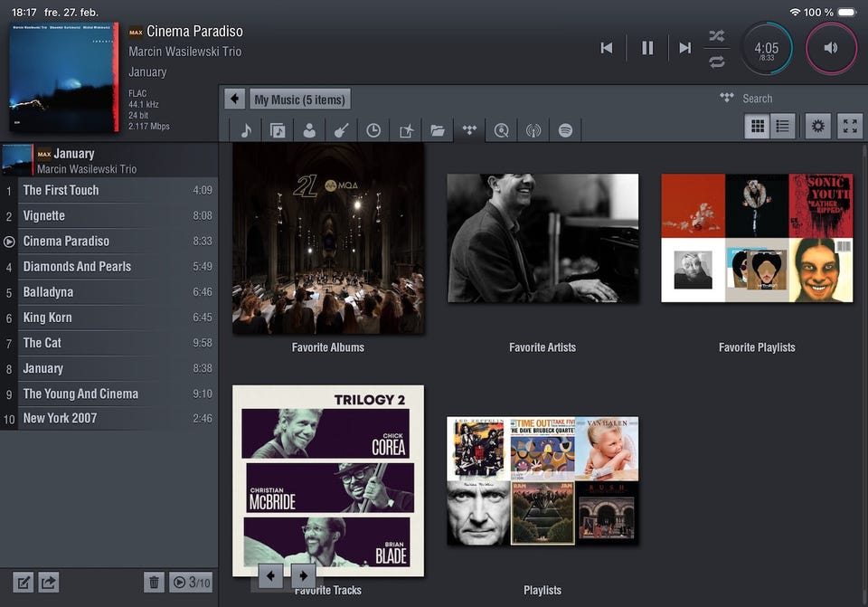Image resolution: width=868 pixels, height=607 pixels.
Task: Open the folder browser tab
Action: click(x=438, y=130)
